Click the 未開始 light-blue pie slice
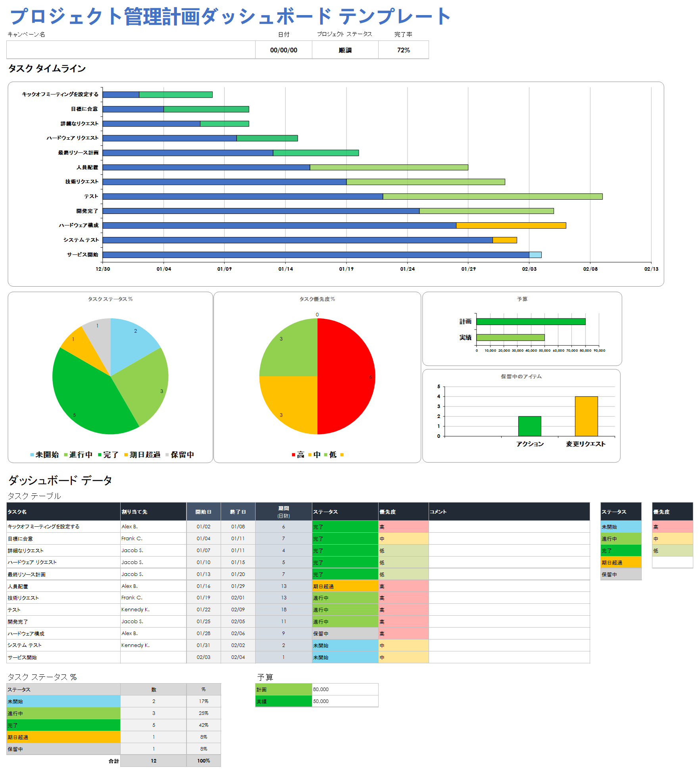This screenshot has height=780, width=700. [x=131, y=343]
